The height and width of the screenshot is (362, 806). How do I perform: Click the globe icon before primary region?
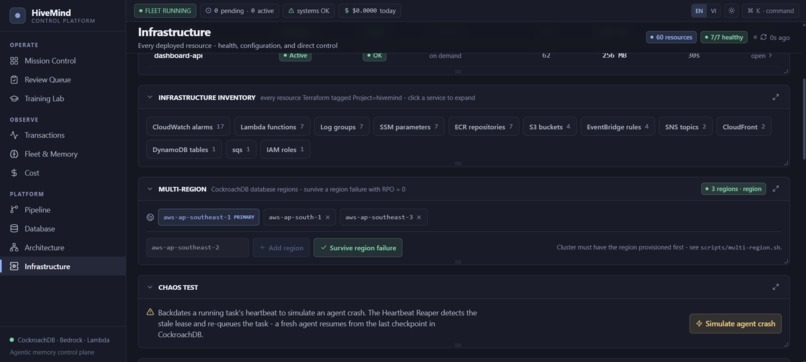tap(150, 218)
